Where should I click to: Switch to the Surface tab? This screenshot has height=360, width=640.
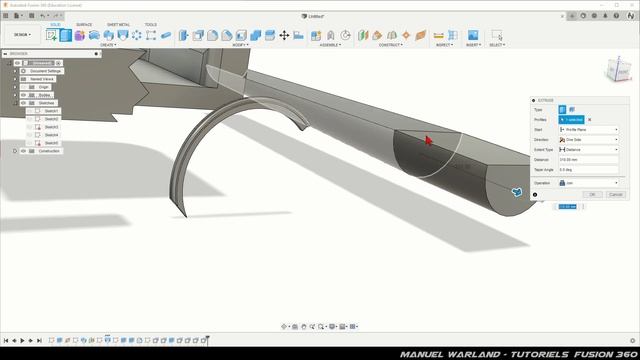coord(84,24)
